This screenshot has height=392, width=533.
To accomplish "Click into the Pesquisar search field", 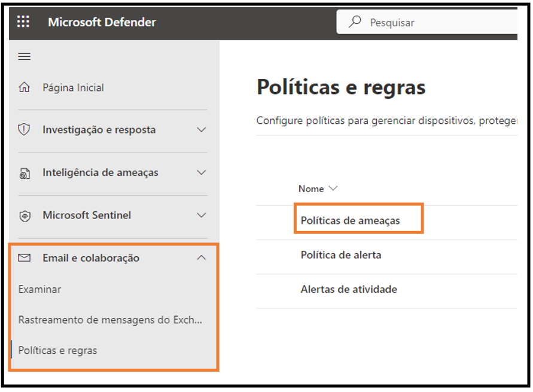I will coord(427,22).
